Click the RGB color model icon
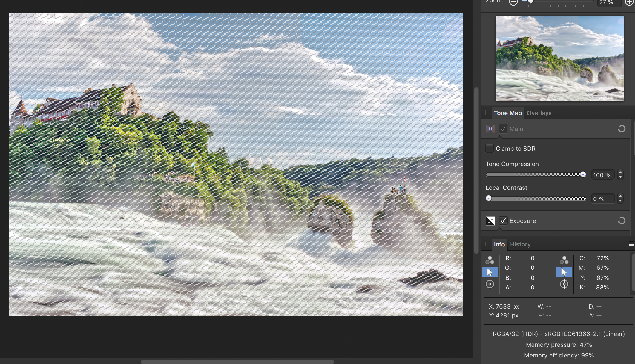This screenshot has height=364, width=635. pos(490,260)
